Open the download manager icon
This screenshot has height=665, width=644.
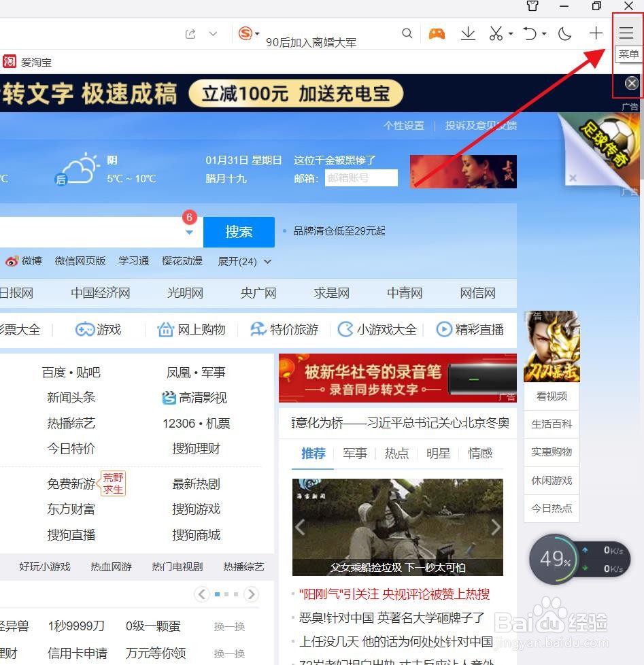468,33
